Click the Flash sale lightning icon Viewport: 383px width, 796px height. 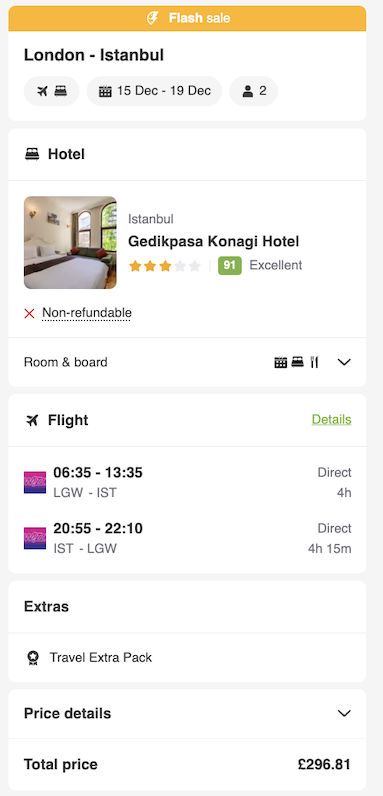[152, 18]
